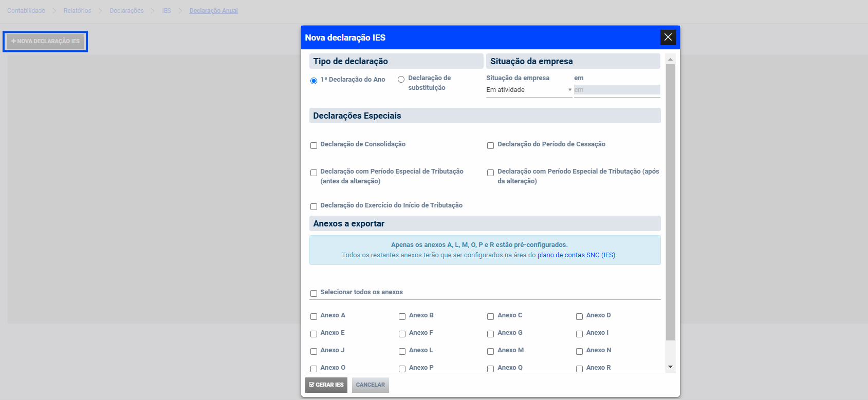Click the Cancelar button

pyautogui.click(x=371, y=385)
